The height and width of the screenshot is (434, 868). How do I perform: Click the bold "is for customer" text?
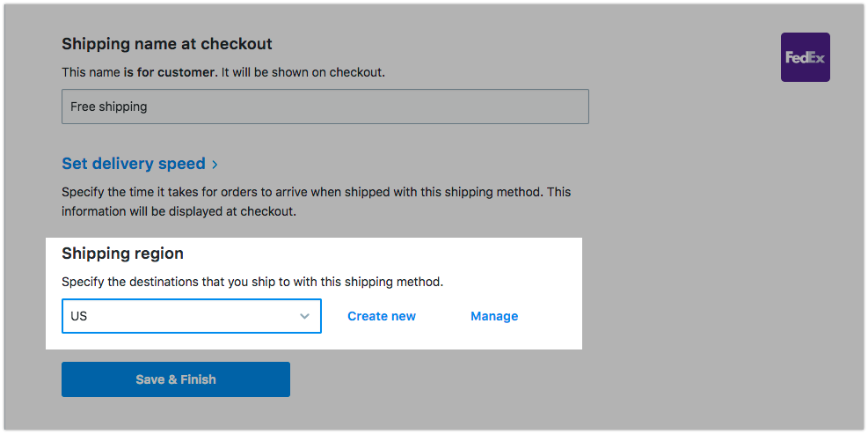point(170,72)
